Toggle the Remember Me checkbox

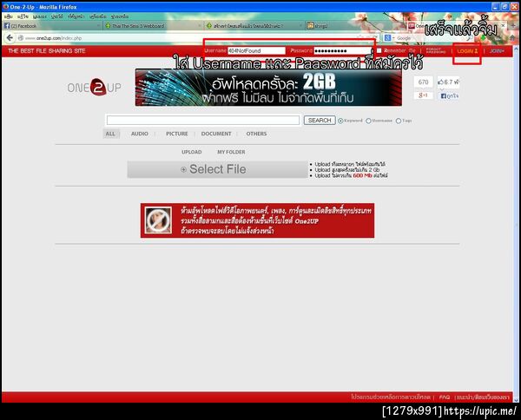click(x=379, y=51)
